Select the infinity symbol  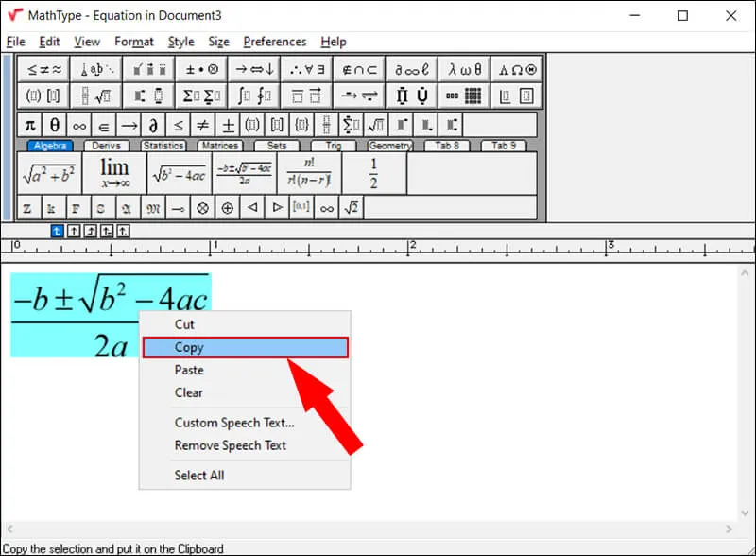pyautogui.click(x=80, y=124)
